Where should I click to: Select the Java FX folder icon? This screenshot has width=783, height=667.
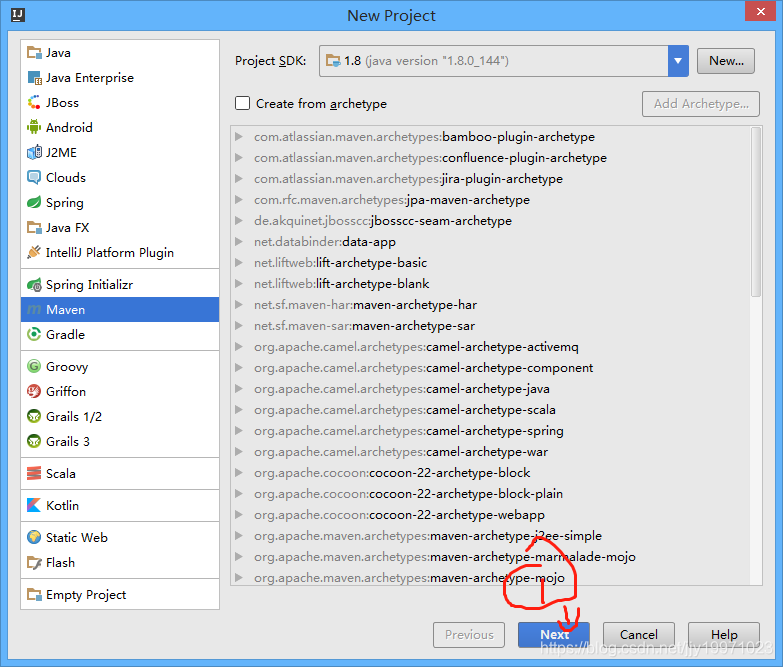34,228
